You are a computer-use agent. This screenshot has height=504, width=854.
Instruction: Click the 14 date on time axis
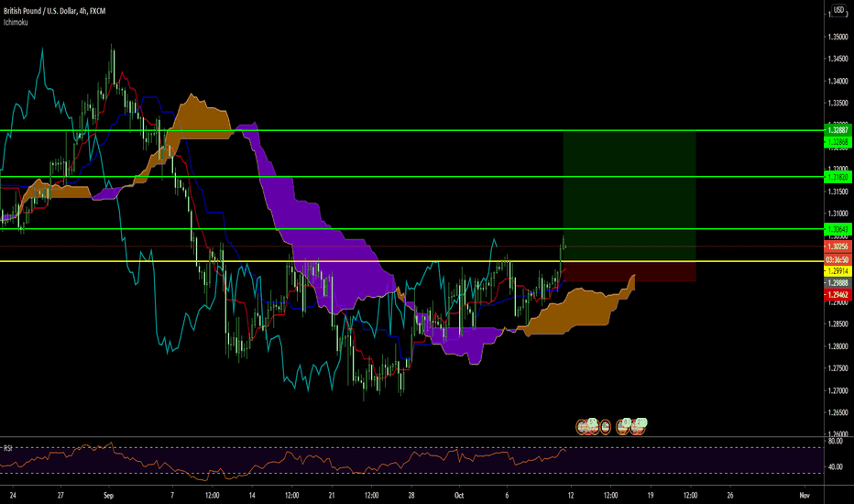point(252,495)
